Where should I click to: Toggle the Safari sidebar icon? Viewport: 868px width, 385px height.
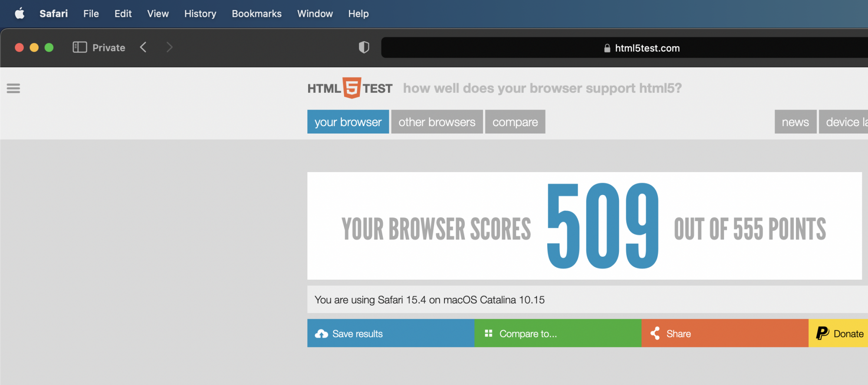pyautogui.click(x=80, y=47)
